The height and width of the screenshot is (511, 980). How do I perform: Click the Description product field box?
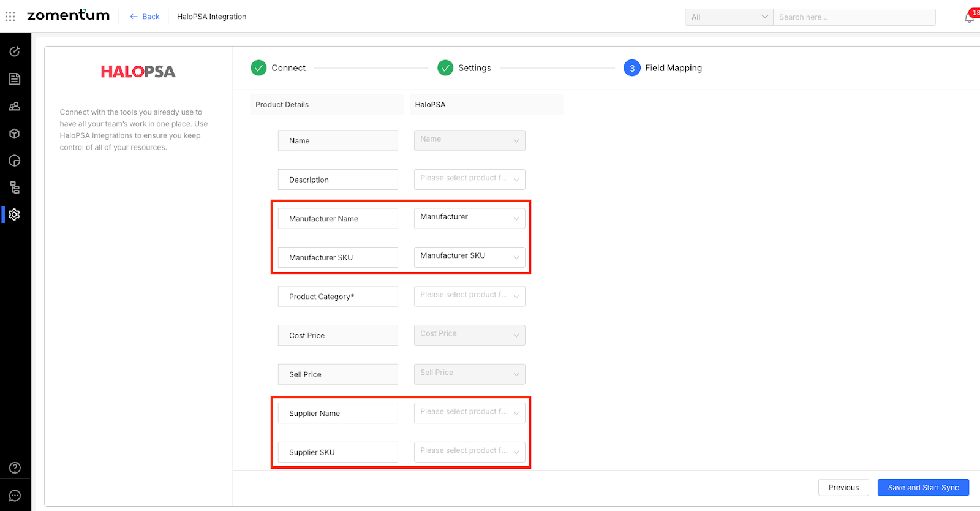338,180
